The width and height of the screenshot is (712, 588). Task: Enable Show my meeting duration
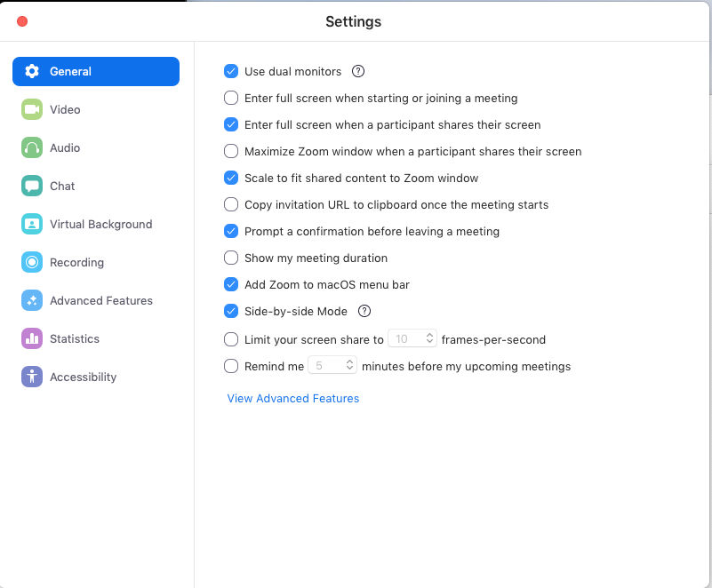click(x=231, y=258)
